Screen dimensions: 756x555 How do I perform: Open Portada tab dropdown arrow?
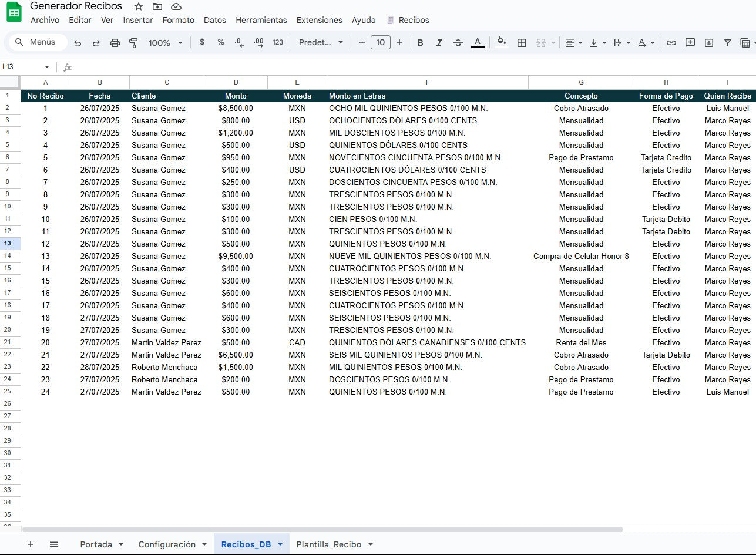click(x=121, y=544)
